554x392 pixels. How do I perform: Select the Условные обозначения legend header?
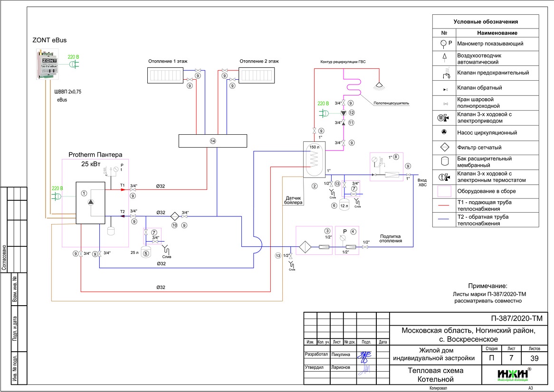pyautogui.click(x=485, y=21)
